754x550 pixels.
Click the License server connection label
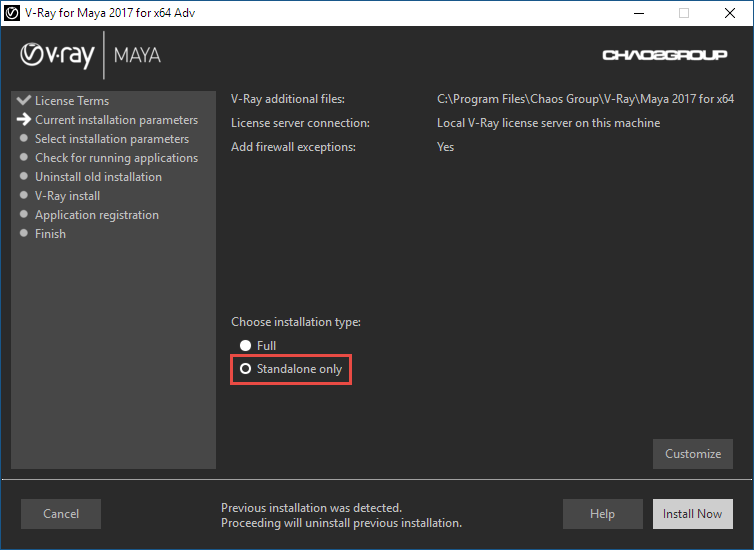(x=300, y=123)
